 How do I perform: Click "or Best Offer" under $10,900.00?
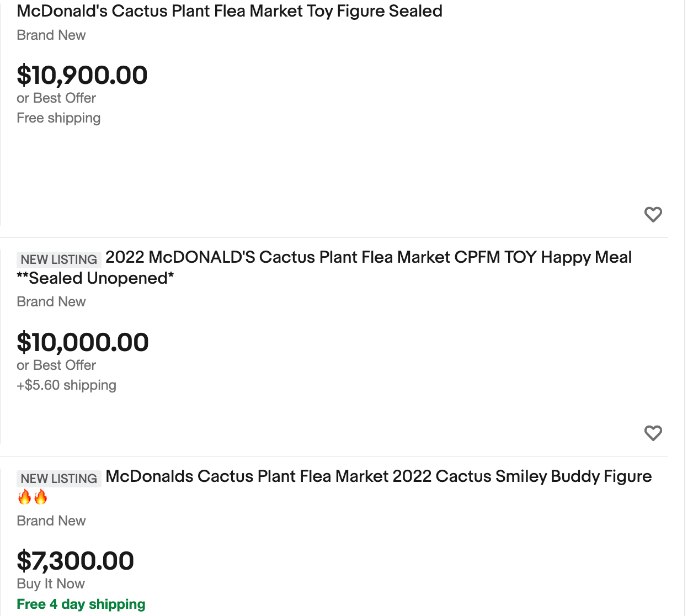[56, 98]
